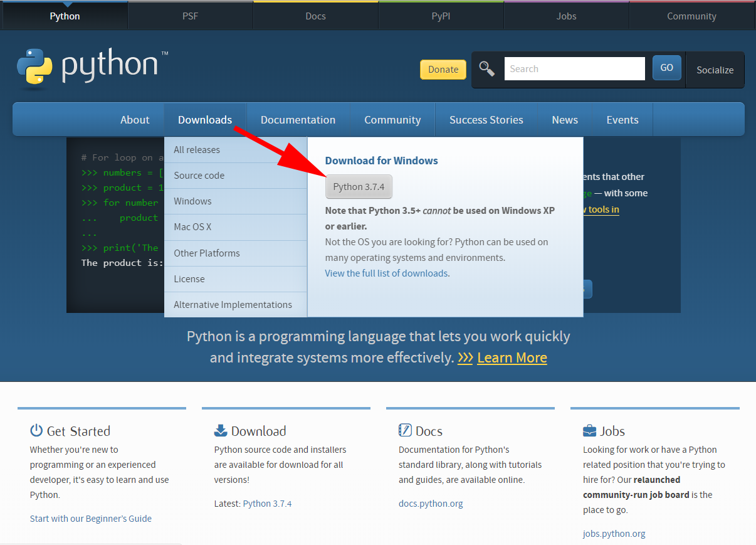Click the Download for Windows heading
Viewport: 756px width, 545px height.
click(381, 161)
